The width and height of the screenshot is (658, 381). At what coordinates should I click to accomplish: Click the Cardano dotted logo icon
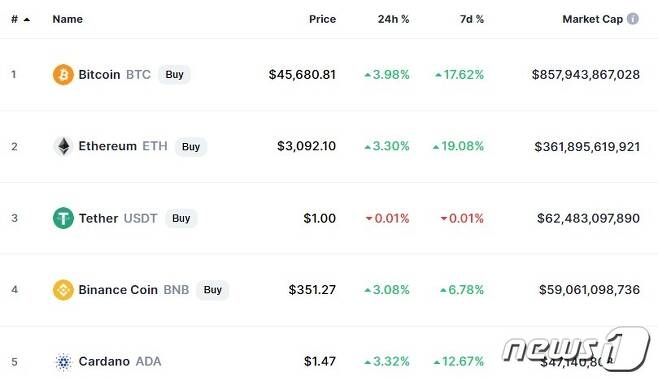coord(63,362)
